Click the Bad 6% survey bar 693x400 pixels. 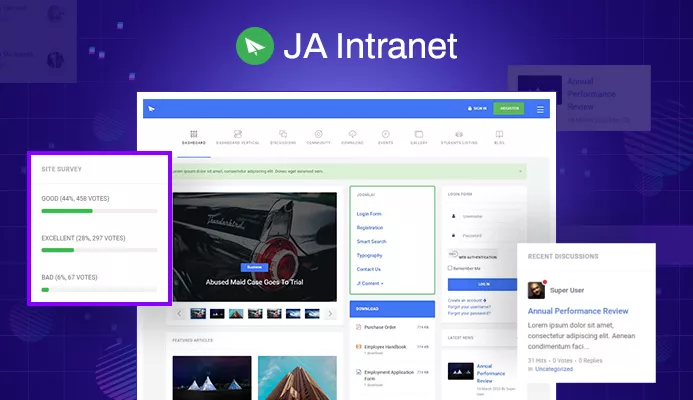99,290
